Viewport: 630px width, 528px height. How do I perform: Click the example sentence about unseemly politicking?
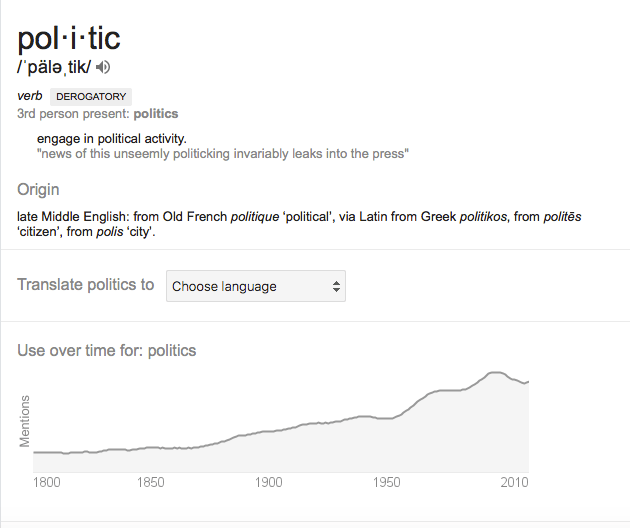(223, 154)
